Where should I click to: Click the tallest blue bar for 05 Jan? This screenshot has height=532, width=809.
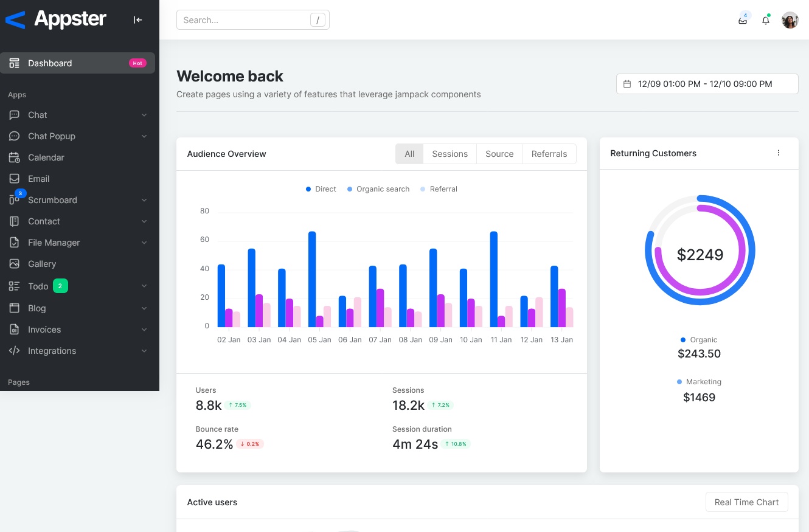pos(312,279)
